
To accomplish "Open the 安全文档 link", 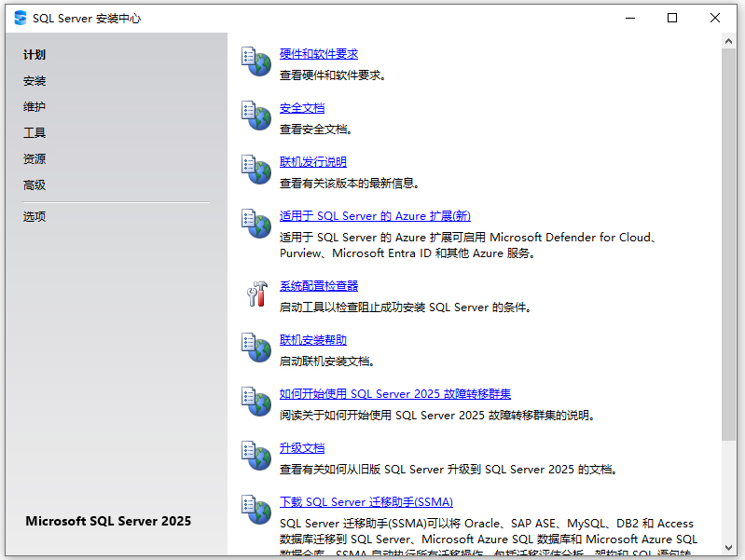I will point(302,108).
